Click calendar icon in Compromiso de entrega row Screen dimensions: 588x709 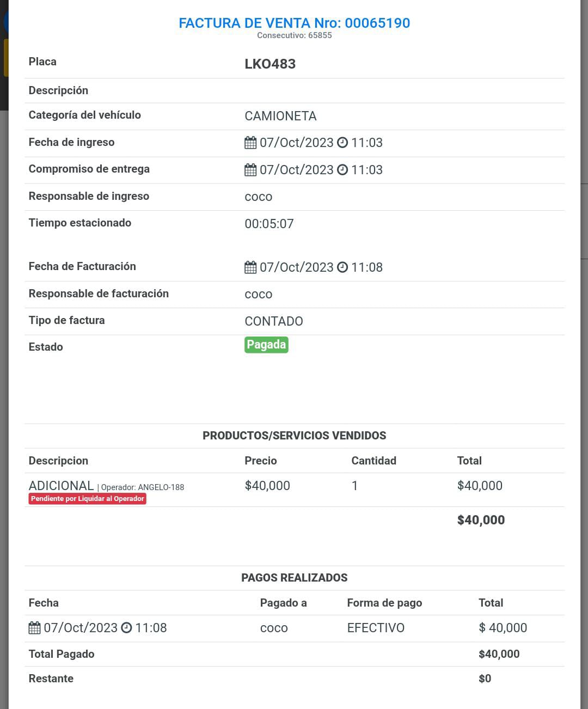pyautogui.click(x=250, y=170)
